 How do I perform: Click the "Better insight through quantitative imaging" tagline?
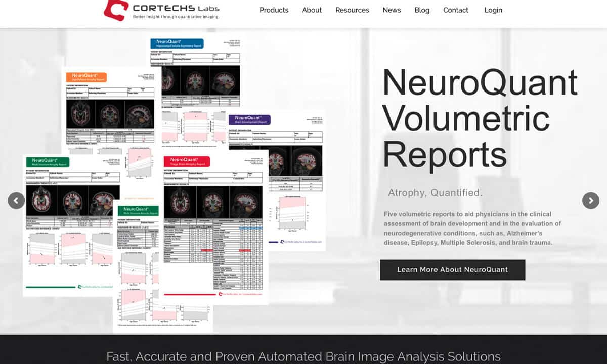pyautogui.click(x=177, y=17)
